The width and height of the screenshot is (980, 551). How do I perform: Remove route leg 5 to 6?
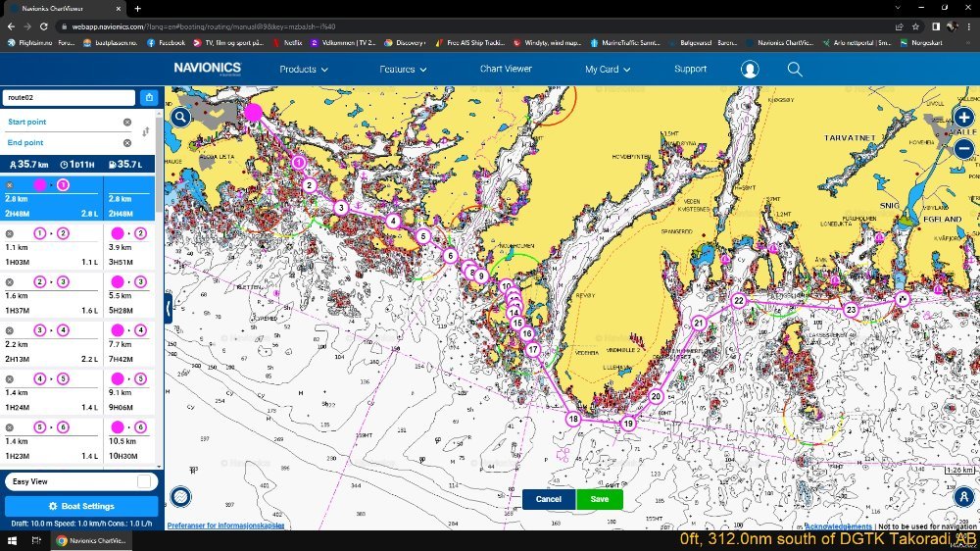point(10,427)
